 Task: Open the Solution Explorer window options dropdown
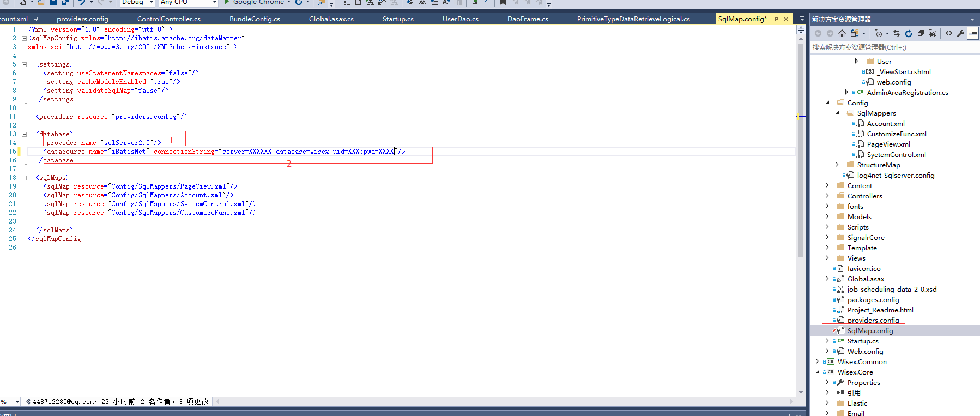[972, 20]
